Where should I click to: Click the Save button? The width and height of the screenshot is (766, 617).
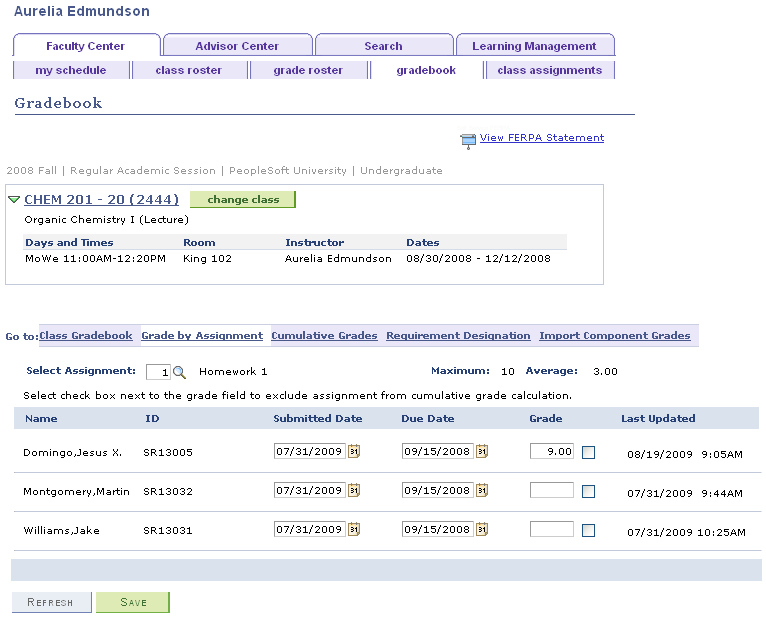click(133, 602)
